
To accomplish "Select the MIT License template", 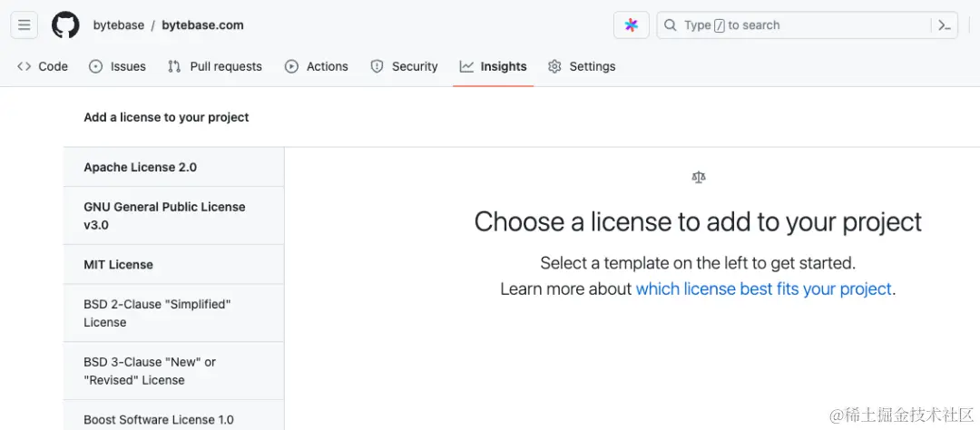I will (173, 264).
